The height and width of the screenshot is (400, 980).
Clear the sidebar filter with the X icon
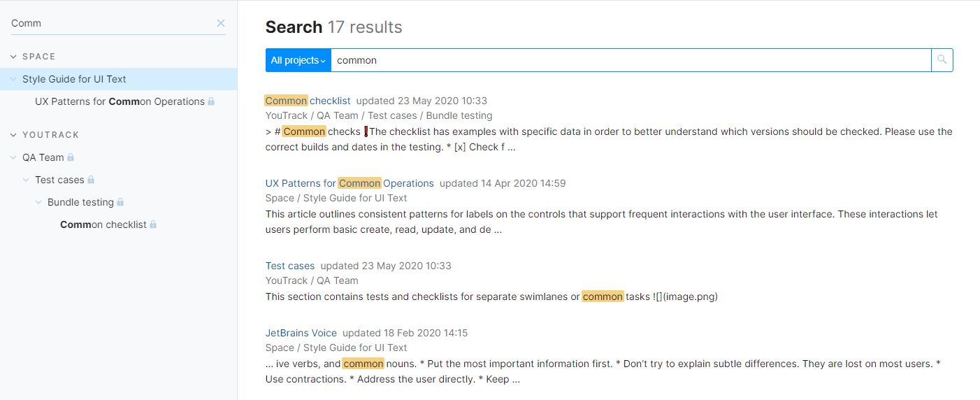[221, 23]
